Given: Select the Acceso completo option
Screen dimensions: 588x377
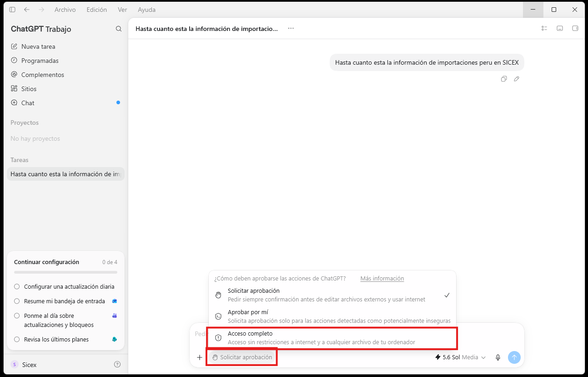Looking at the screenshot, I should click(x=332, y=338).
